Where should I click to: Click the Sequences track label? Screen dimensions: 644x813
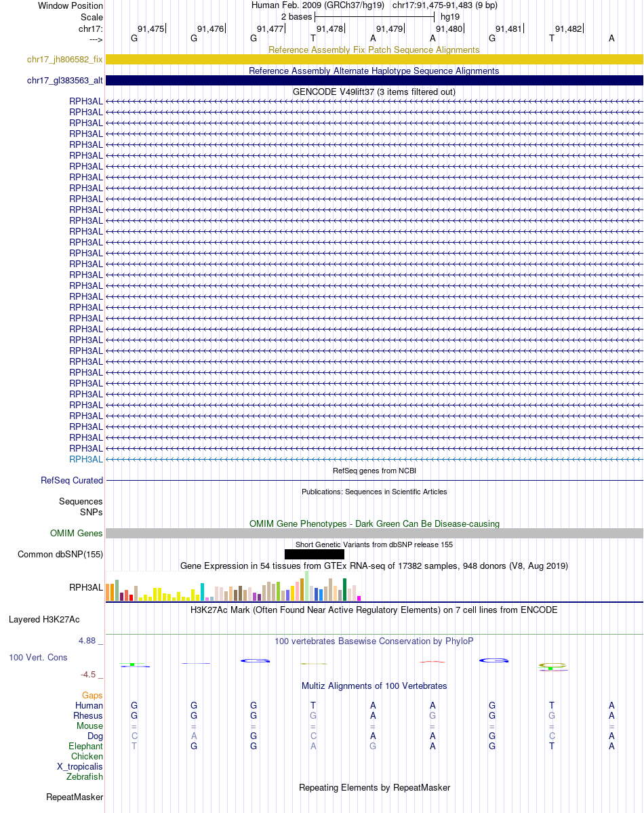[x=81, y=501]
